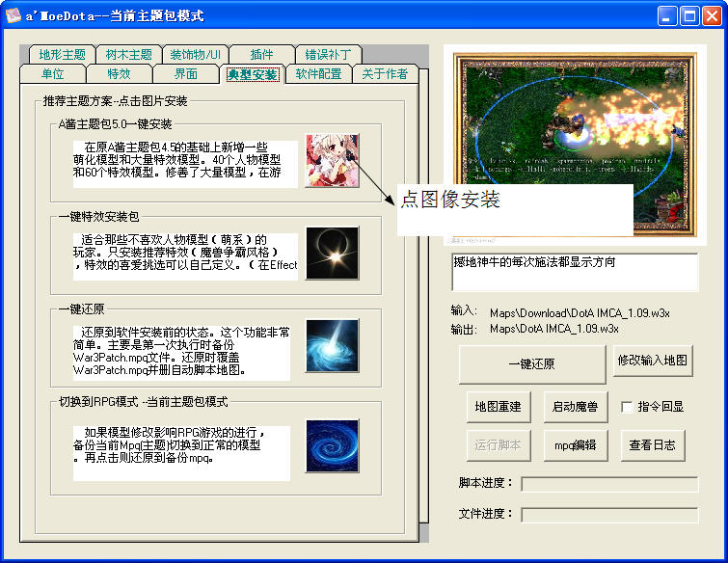Click the input path Maps\Download\DotA IMCA_1.09.w3x
The height and width of the screenshot is (563, 728).
click(580, 313)
